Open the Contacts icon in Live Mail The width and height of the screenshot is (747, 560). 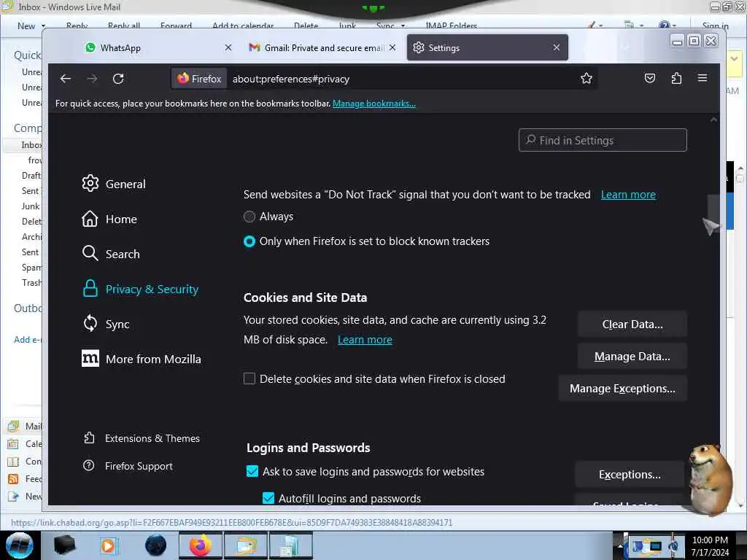click(x=13, y=462)
